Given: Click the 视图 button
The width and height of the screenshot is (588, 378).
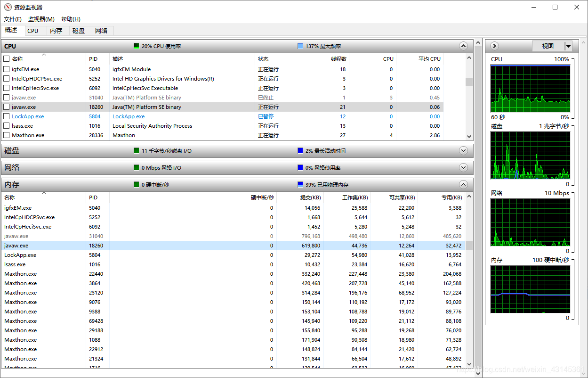Looking at the screenshot, I should point(548,46).
